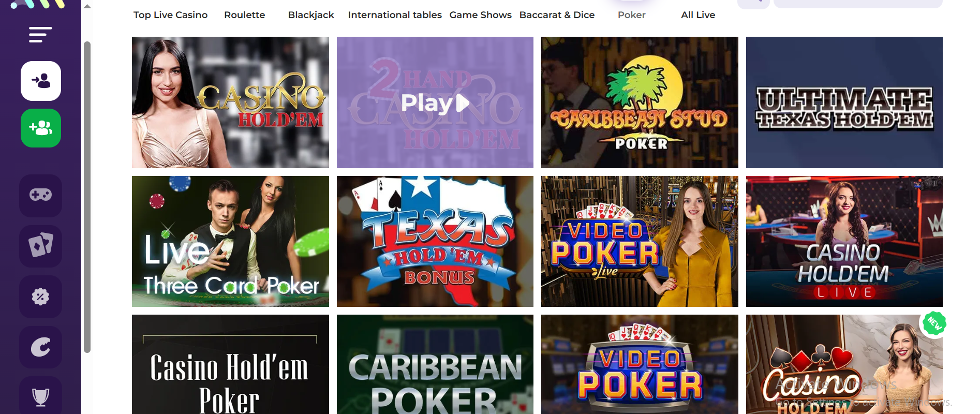980x414 pixels.
Task: Open the All Live tab
Action: pyautogui.click(x=698, y=15)
